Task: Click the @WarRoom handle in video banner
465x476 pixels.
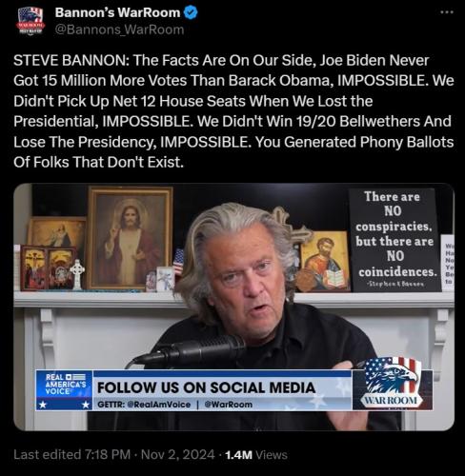Action: coord(229,405)
